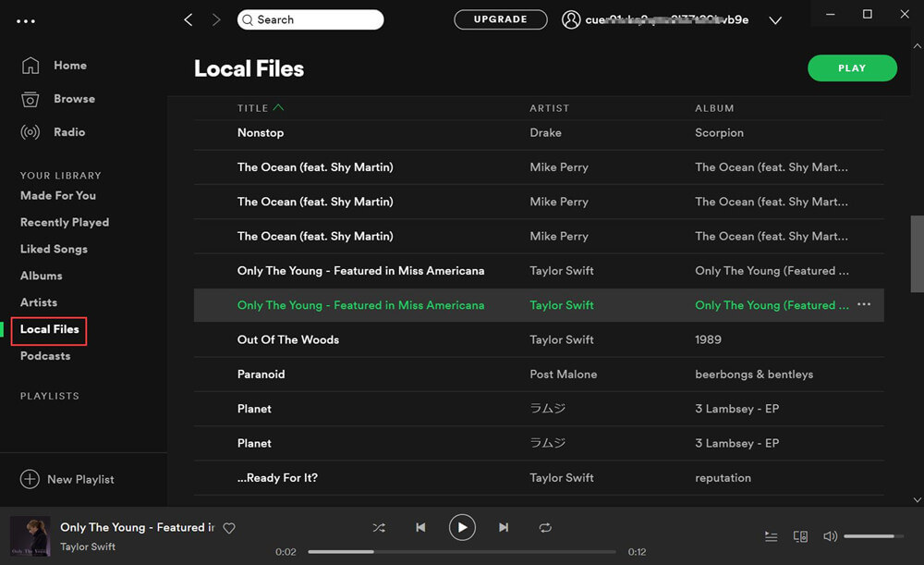
Task: Open the account dropdown chevron
Action: tap(775, 20)
